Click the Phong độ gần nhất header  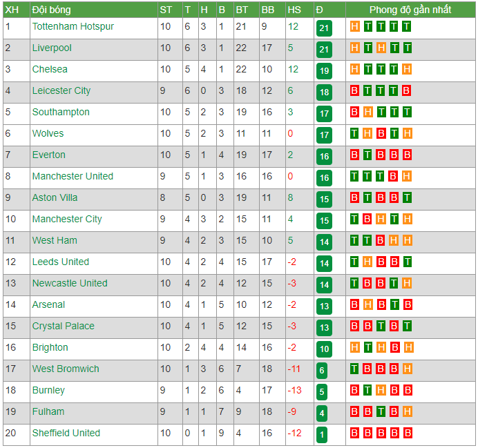tap(410, 10)
